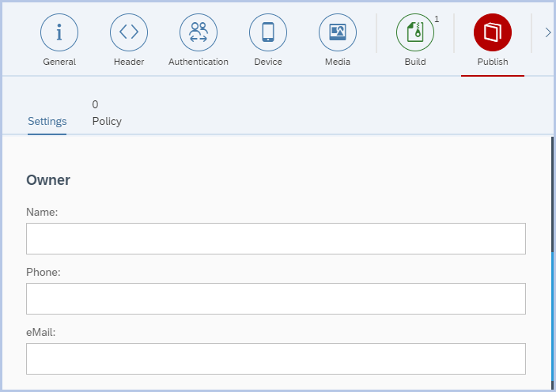Viewport: 556px width, 392px height.
Task: Click the Build notification badge showing 1
Action: [437, 19]
